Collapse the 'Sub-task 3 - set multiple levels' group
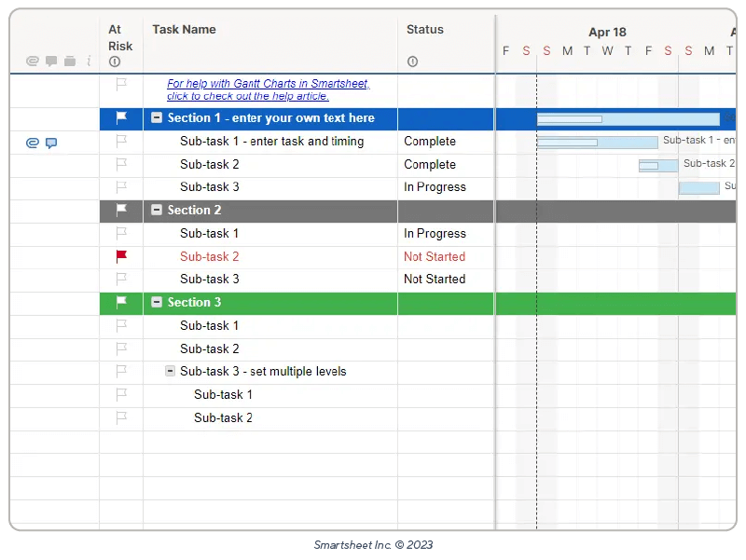This screenshot has width=746, height=560. click(x=171, y=371)
